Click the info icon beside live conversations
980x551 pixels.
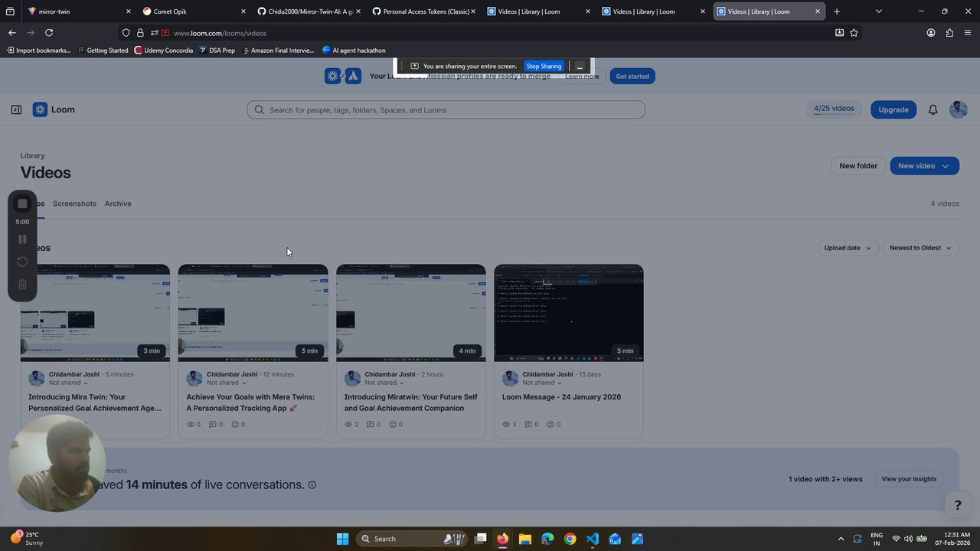pyautogui.click(x=312, y=485)
